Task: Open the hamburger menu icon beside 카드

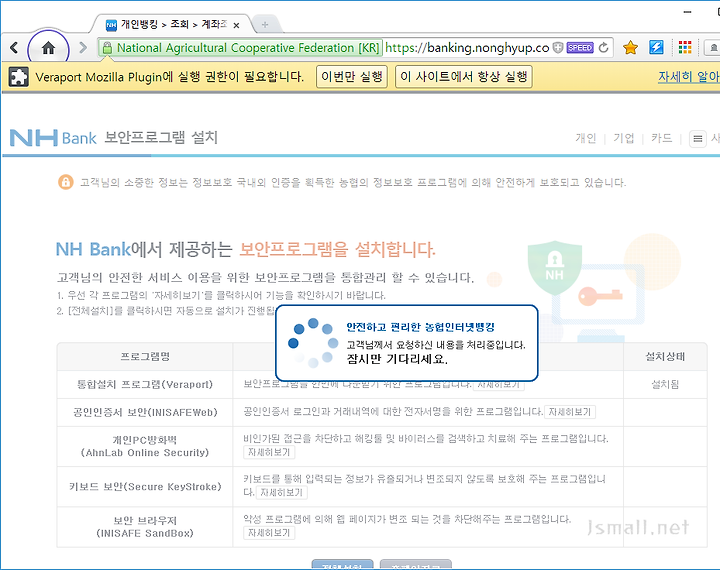Action: [x=698, y=138]
